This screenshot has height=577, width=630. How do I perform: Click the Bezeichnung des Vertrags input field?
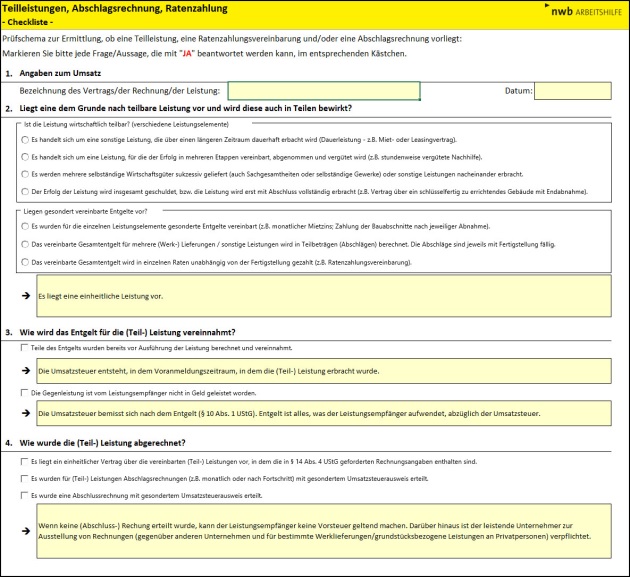pos(323,91)
